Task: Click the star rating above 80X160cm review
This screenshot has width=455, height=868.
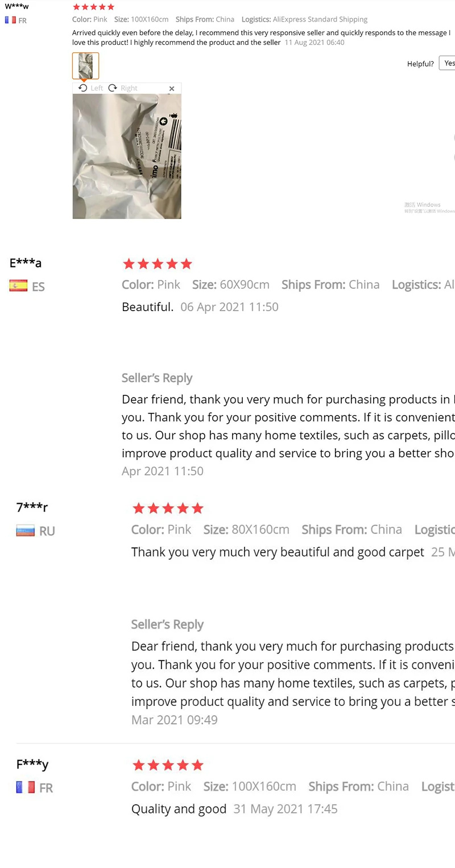Action: click(x=167, y=509)
